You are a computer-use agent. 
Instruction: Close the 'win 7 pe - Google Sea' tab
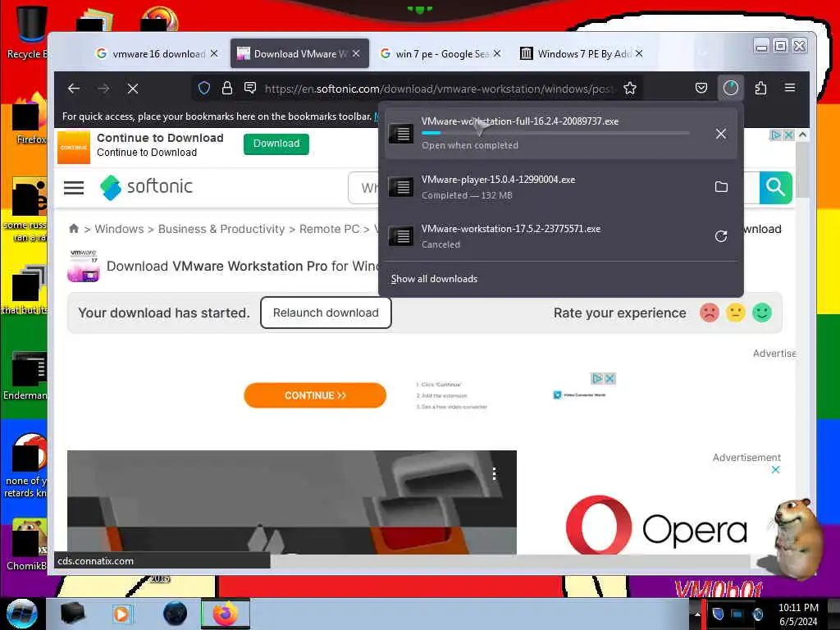497,53
